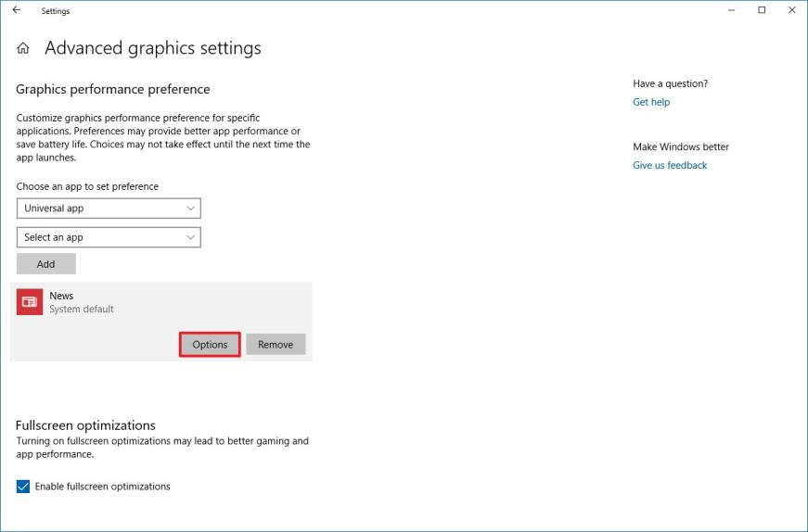The image size is (808, 532).
Task: Click the chevron on the Select an app box
Action: point(190,237)
